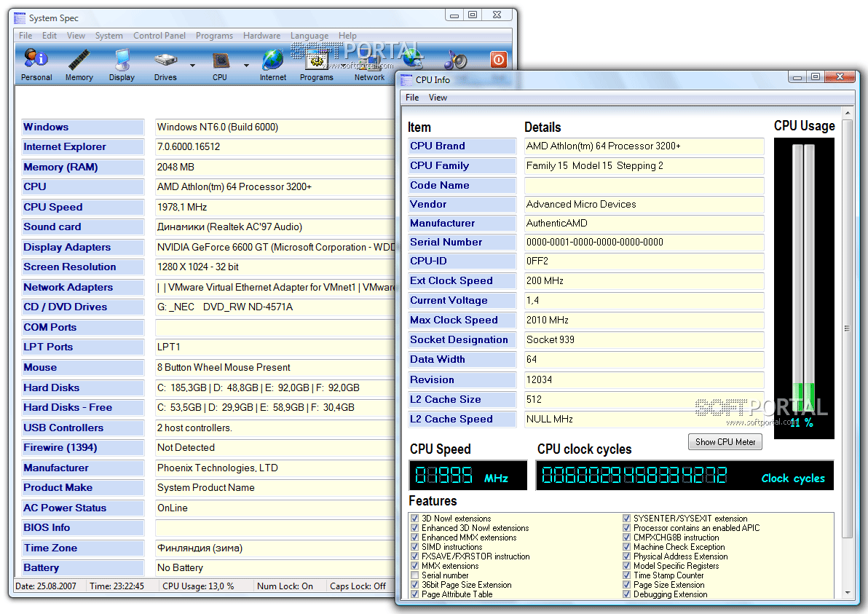
Task: Click the Socket Designation label in CPU Info
Action: 462,340
